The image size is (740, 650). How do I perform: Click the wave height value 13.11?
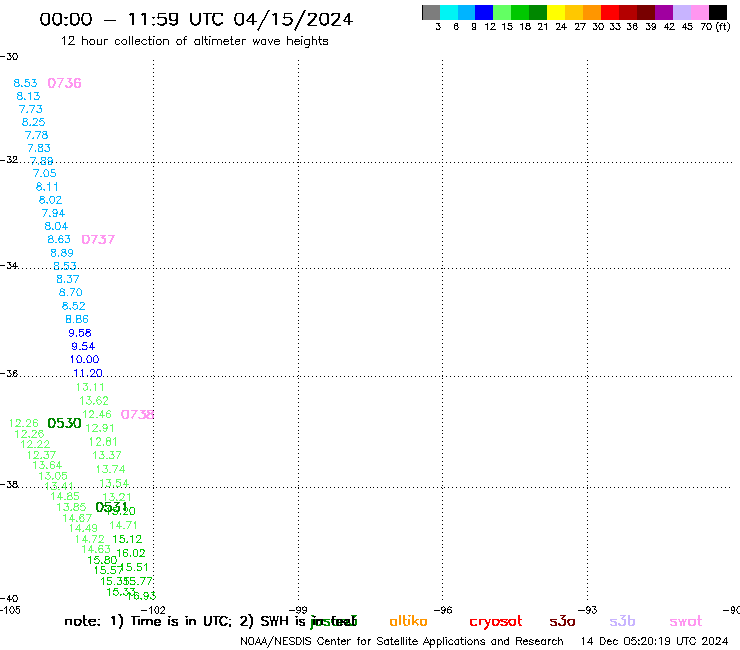pyautogui.click(x=90, y=387)
